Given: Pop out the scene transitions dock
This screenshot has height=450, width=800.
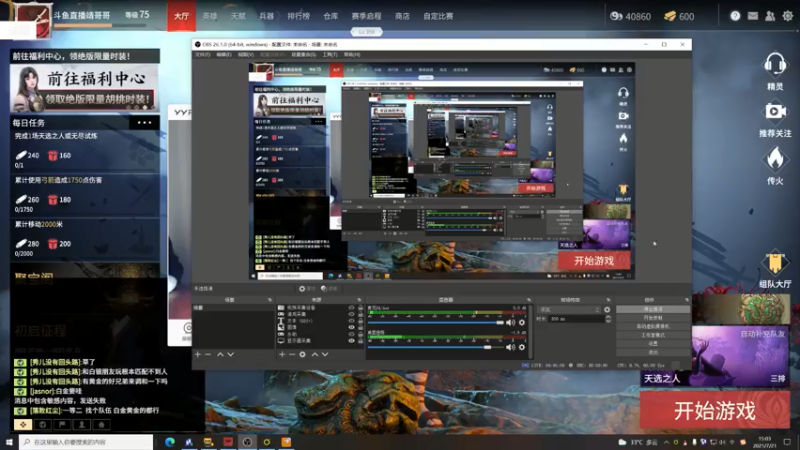Looking at the screenshot, I should pos(608,300).
